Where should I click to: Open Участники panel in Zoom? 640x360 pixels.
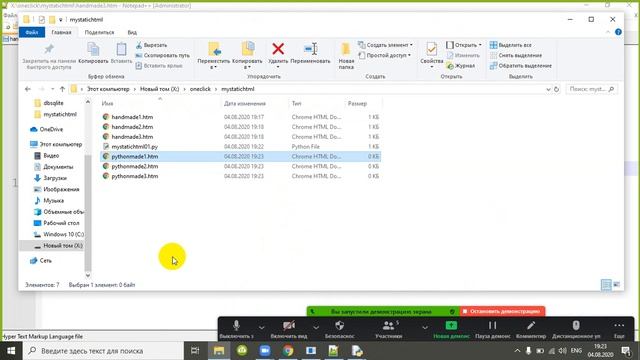click(389, 329)
